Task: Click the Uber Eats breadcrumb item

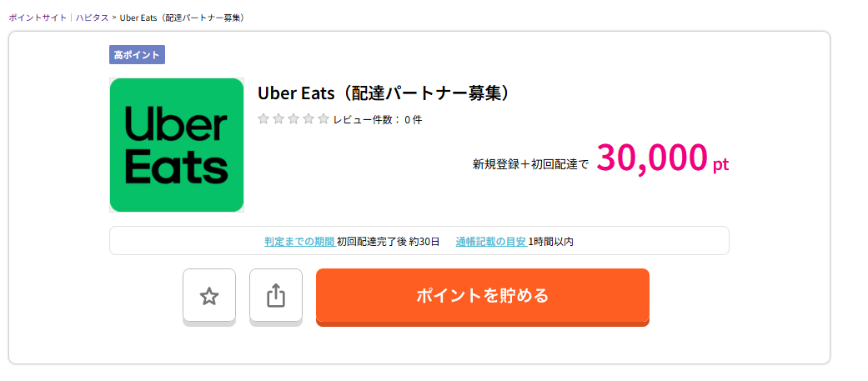Action: pos(183,18)
